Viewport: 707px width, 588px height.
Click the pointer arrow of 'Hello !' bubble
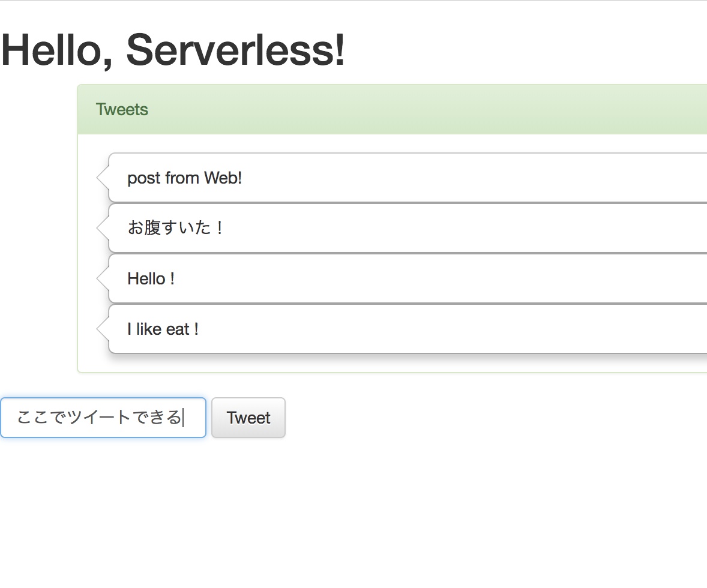[103, 278]
